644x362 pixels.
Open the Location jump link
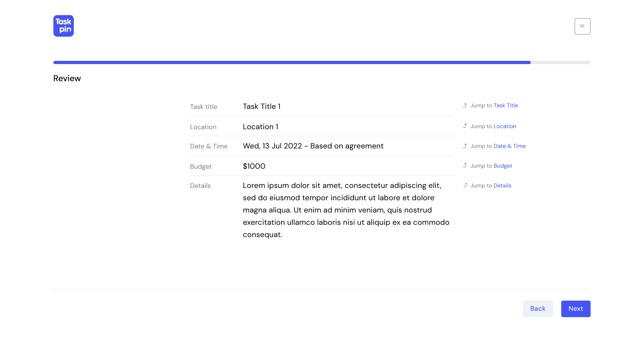coord(505,126)
